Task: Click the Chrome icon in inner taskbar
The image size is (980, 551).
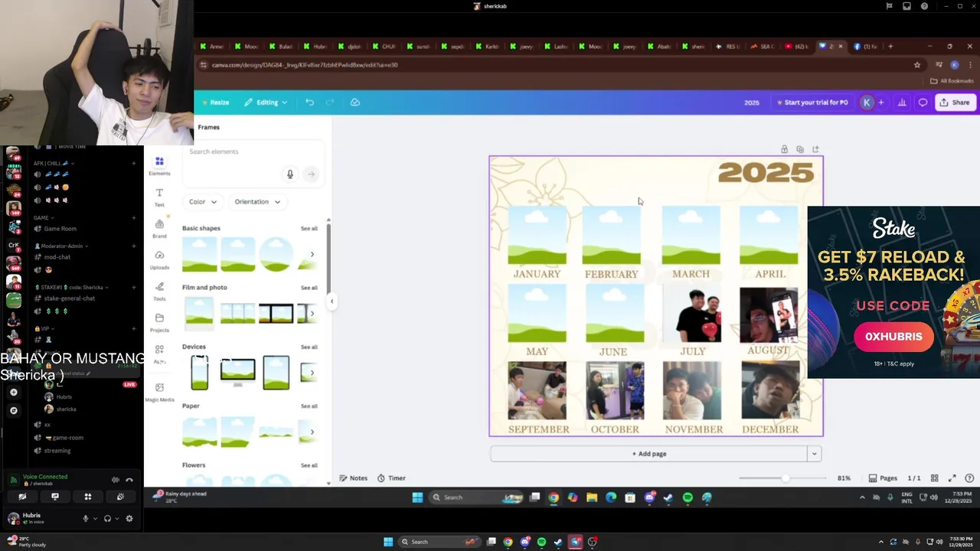Action: [x=554, y=497]
